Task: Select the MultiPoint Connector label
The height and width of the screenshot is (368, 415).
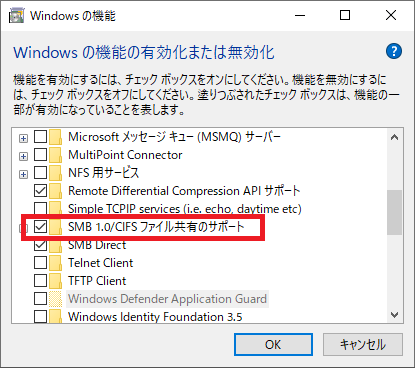Action: pos(125,155)
